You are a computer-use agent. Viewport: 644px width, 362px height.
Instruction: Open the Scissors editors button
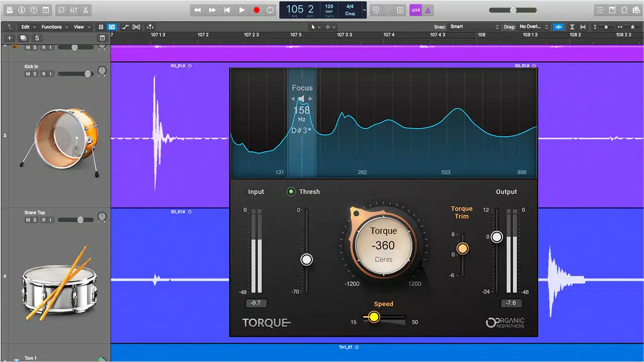click(86, 10)
